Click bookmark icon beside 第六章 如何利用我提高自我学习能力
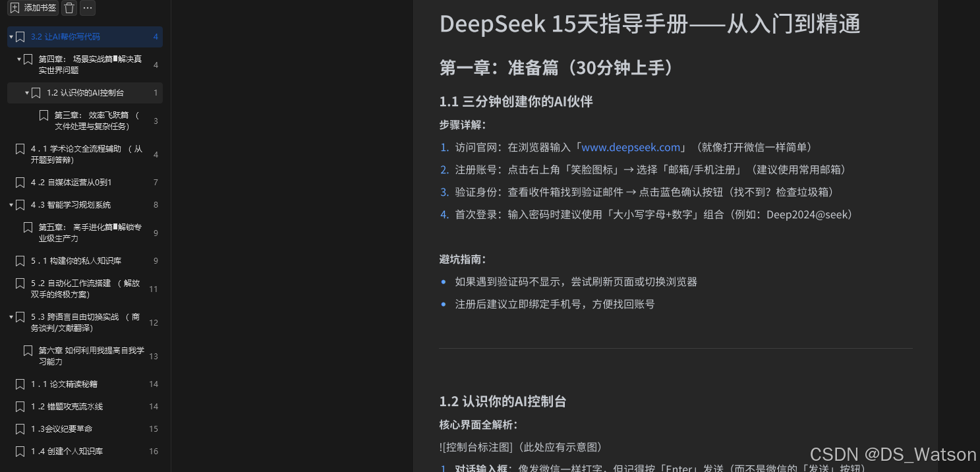980x472 pixels. [x=28, y=351]
